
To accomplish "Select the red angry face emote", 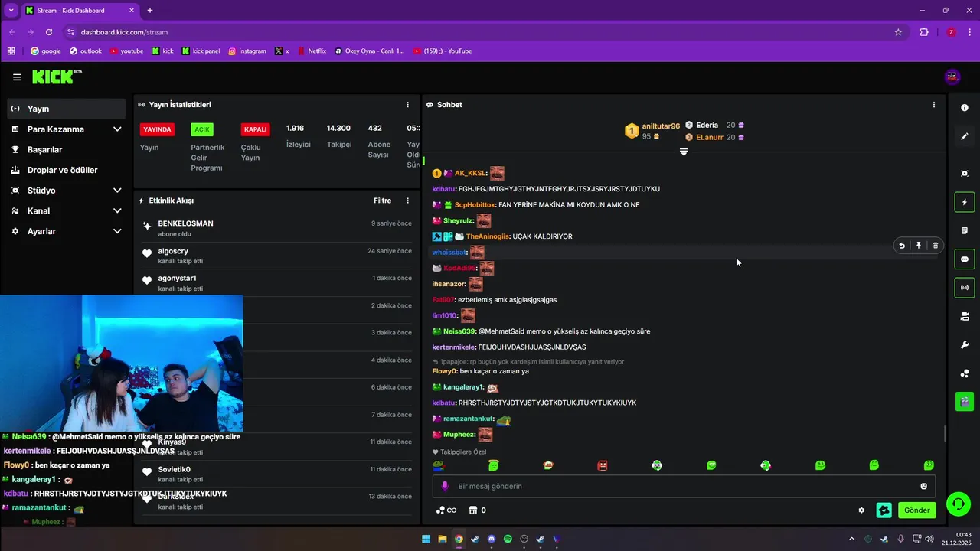I will [x=603, y=465].
